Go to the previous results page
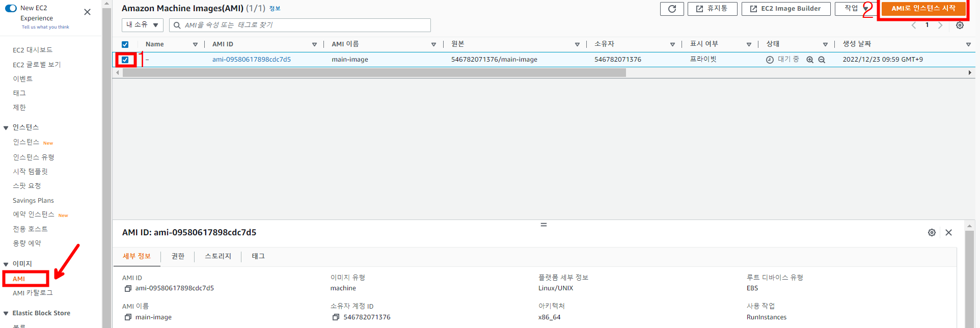Screen dimensions: 980x328 (x=914, y=25)
